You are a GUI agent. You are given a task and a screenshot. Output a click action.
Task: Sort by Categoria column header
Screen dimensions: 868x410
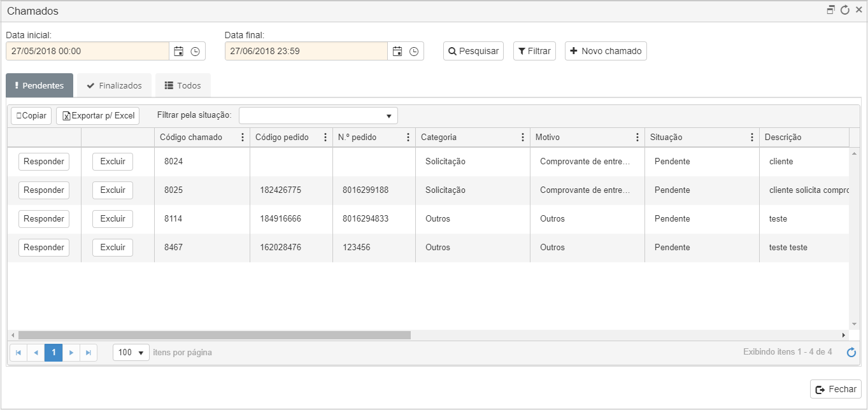tap(439, 138)
